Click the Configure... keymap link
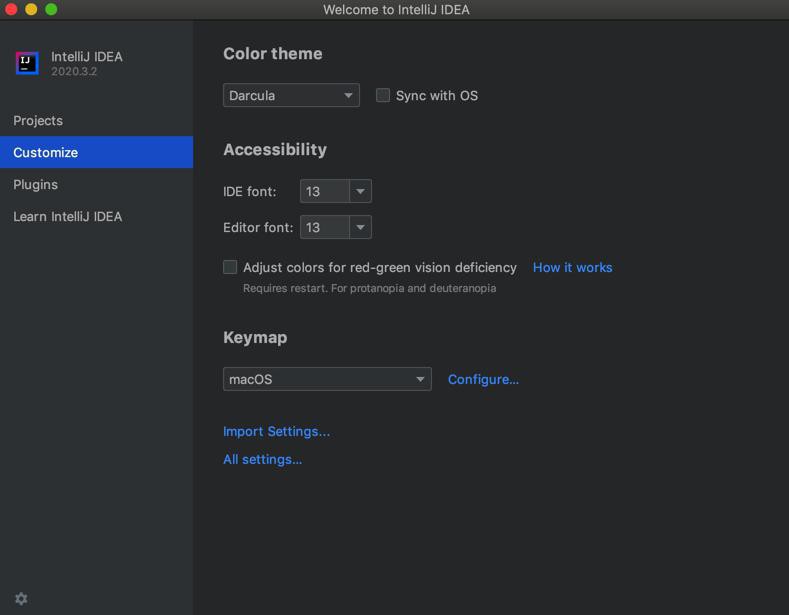This screenshot has height=615, width=789. [483, 379]
